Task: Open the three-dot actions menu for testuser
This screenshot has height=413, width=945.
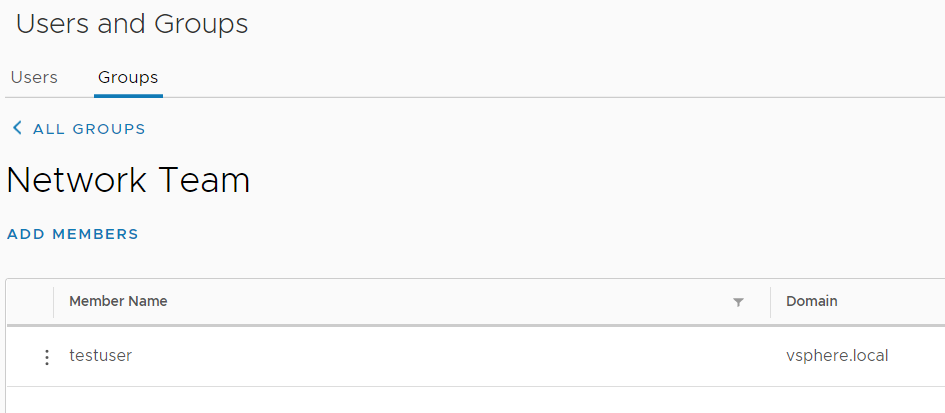Action: click(x=46, y=357)
